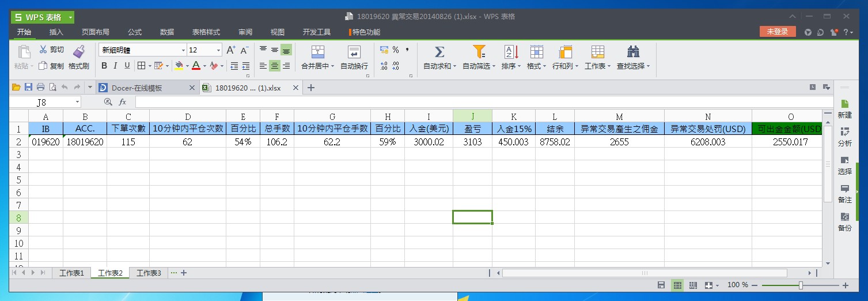Click the Find and Select binoculars icon
868x301 pixels.
[x=633, y=52]
